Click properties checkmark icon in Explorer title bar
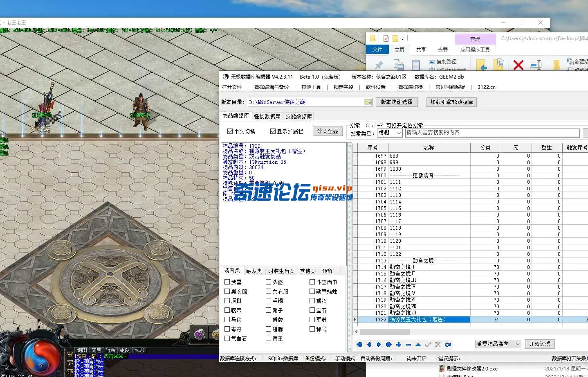The width and height of the screenshot is (588, 377). pos(386,38)
